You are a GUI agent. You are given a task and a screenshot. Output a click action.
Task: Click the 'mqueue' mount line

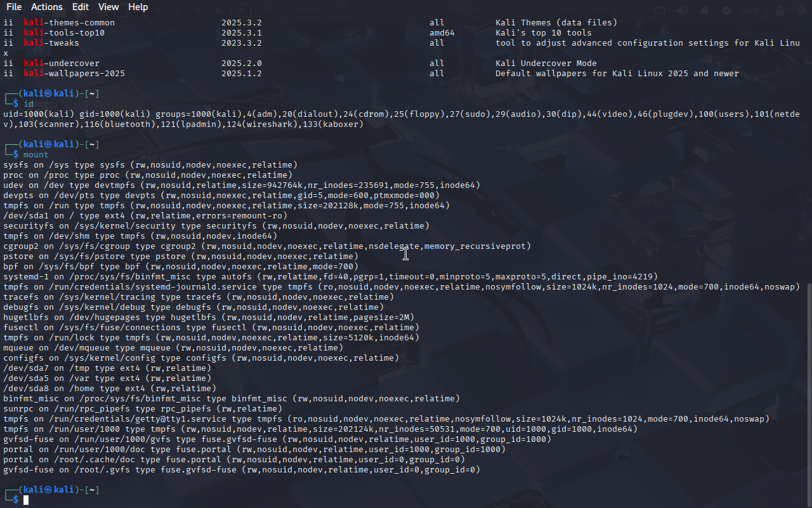point(173,348)
